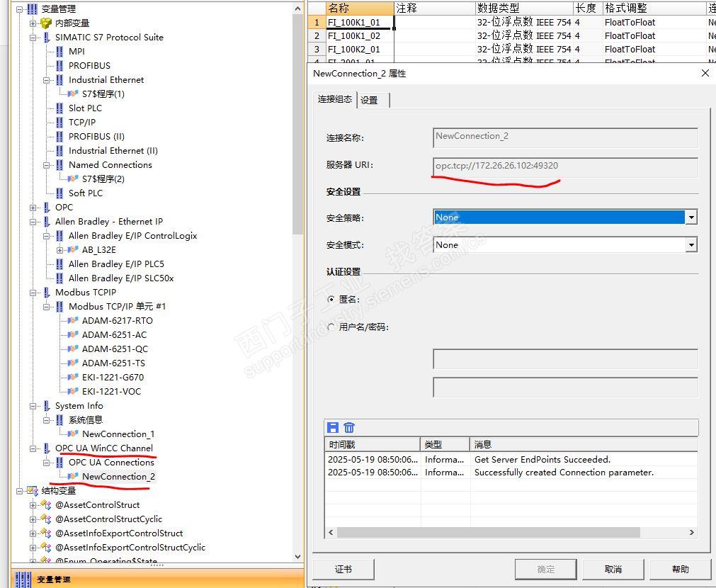Viewport: 716px width, 588px height.
Task: Click the TCP/IP channel unit icon
Action: (x=59, y=123)
